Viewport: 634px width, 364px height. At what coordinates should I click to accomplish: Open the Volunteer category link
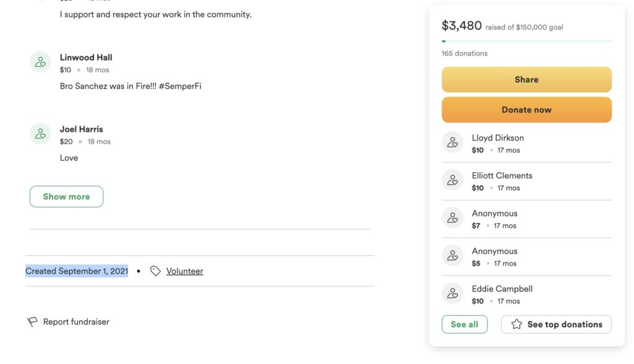click(185, 271)
